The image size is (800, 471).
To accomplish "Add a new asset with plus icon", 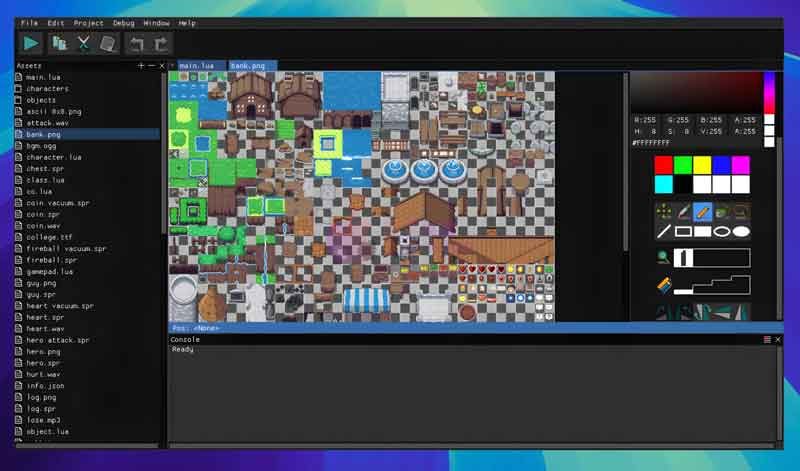I will tap(141, 66).
